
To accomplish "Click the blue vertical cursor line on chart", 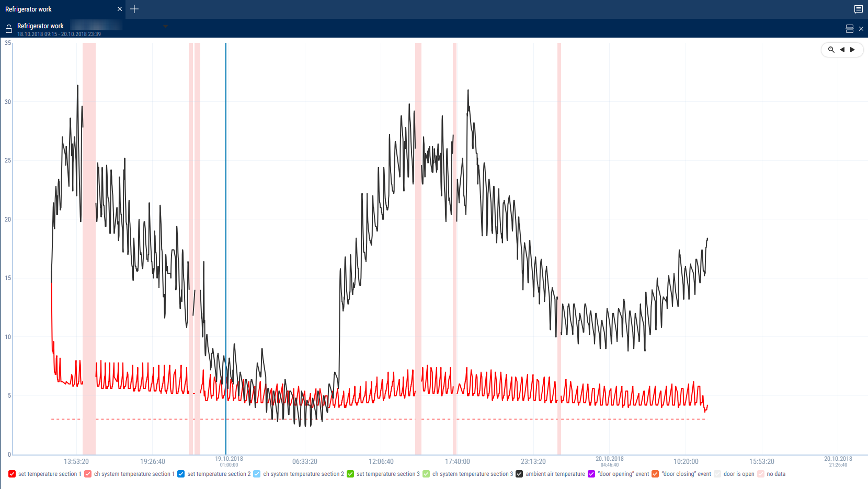I will (226, 248).
